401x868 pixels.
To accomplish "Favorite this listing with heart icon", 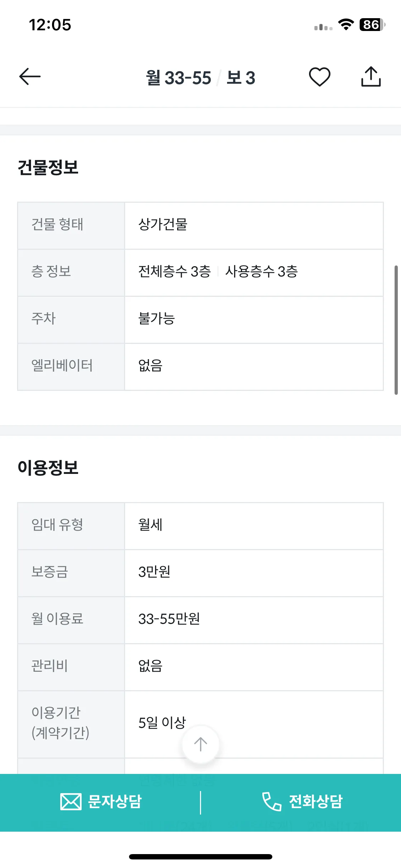I will (319, 77).
